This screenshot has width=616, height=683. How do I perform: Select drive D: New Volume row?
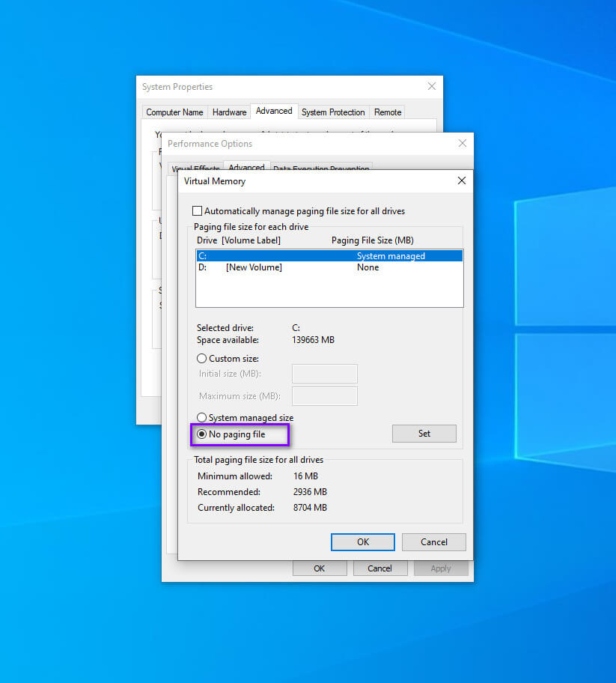(x=329, y=267)
